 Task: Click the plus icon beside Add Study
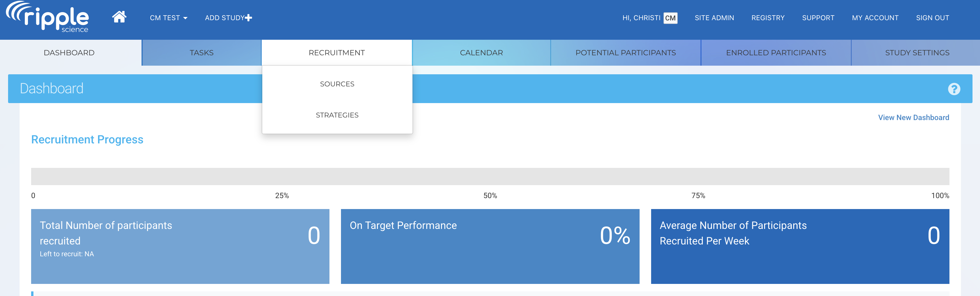coord(248,18)
